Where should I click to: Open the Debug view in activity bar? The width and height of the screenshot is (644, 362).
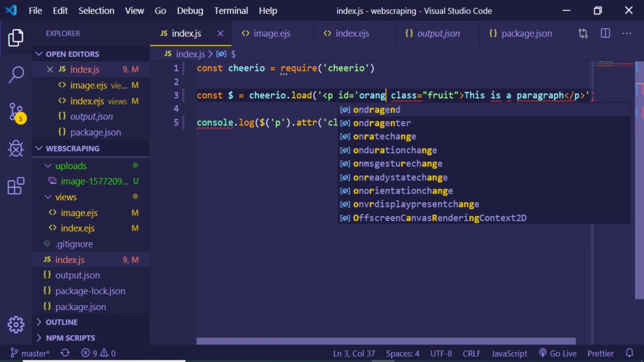[16, 149]
